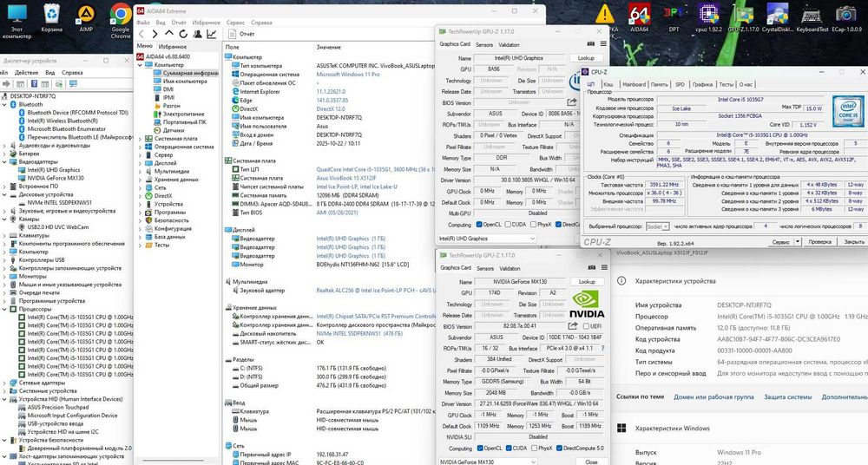This screenshot has width=868, height=465.
Task: Open Корзина recycle bin icon
Action: click(x=51, y=18)
